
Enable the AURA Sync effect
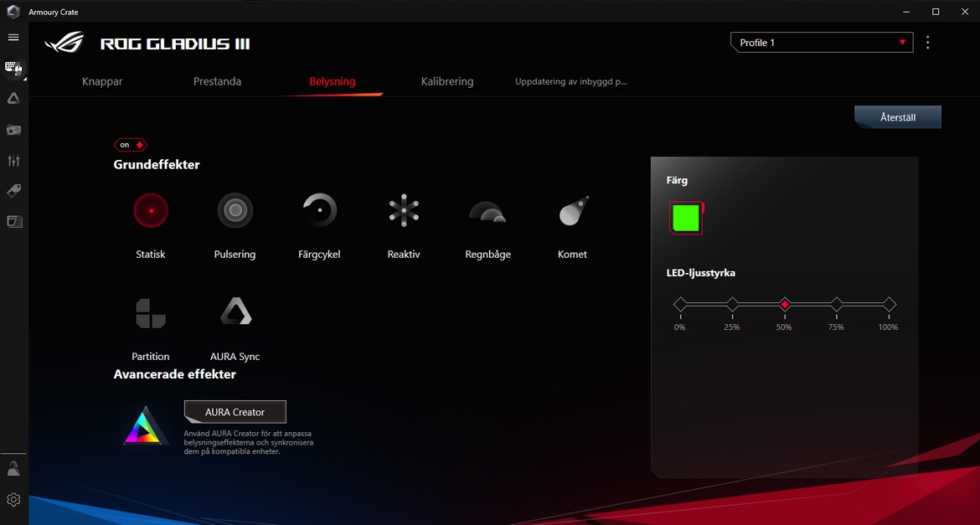click(x=235, y=313)
